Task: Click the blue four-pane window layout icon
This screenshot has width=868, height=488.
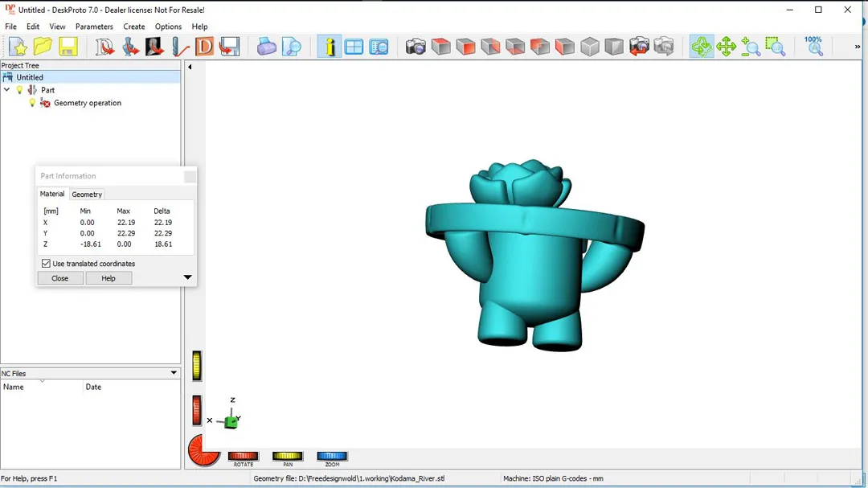Action: pyautogui.click(x=354, y=47)
